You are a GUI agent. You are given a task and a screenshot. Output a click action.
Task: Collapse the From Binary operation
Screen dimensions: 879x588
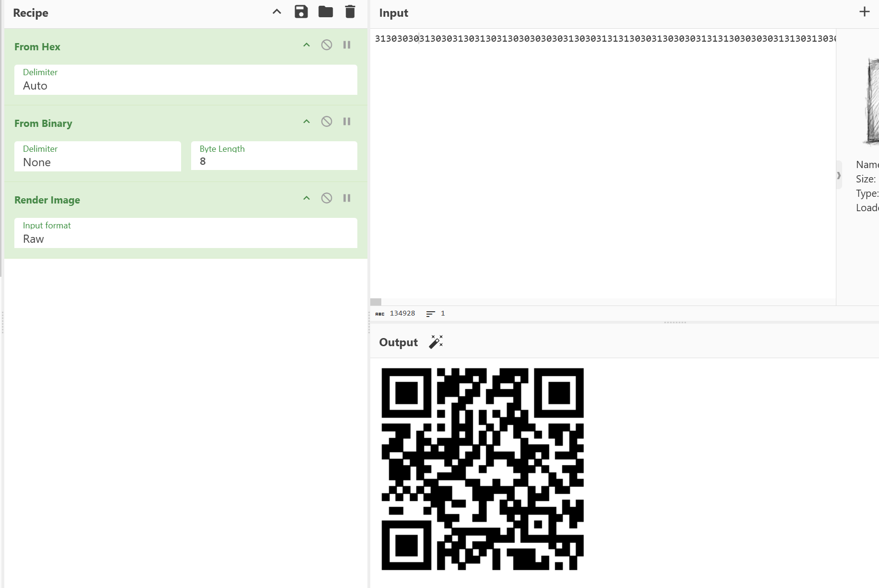pyautogui.click(x=307, y=122)
